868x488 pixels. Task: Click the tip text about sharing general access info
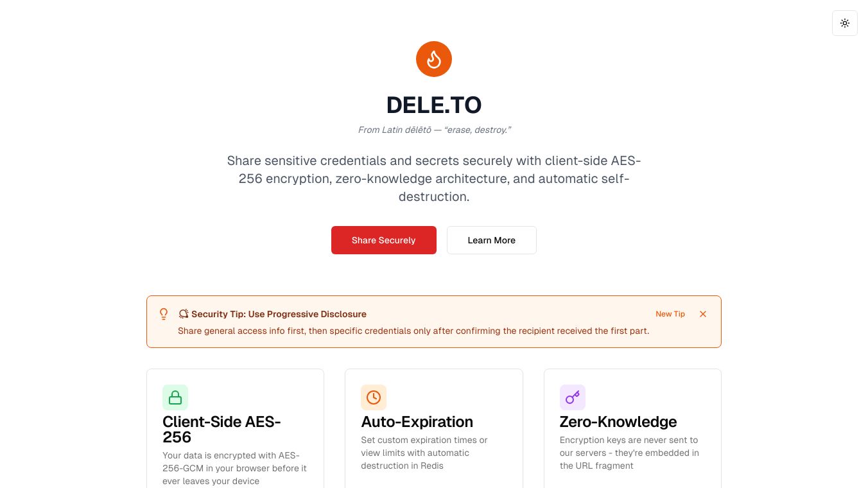(413, 331)
